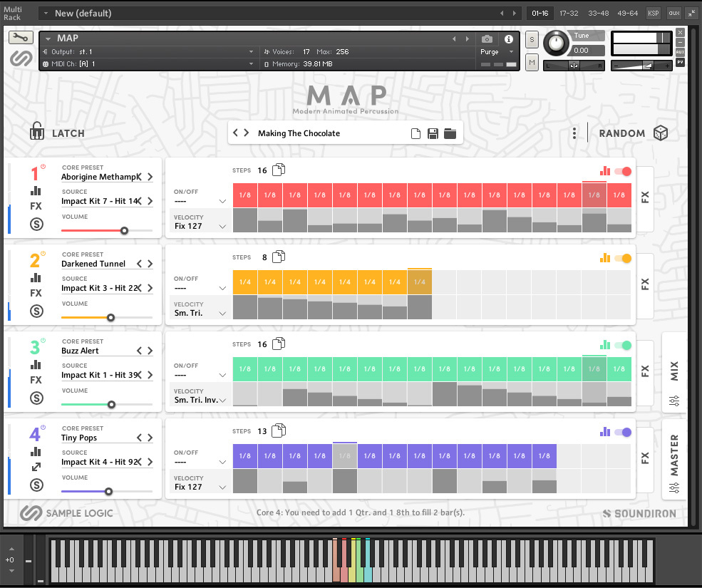Toggle the Kontakt instrument Solo button
Screen dimensions: 702x588
point(532,39)
